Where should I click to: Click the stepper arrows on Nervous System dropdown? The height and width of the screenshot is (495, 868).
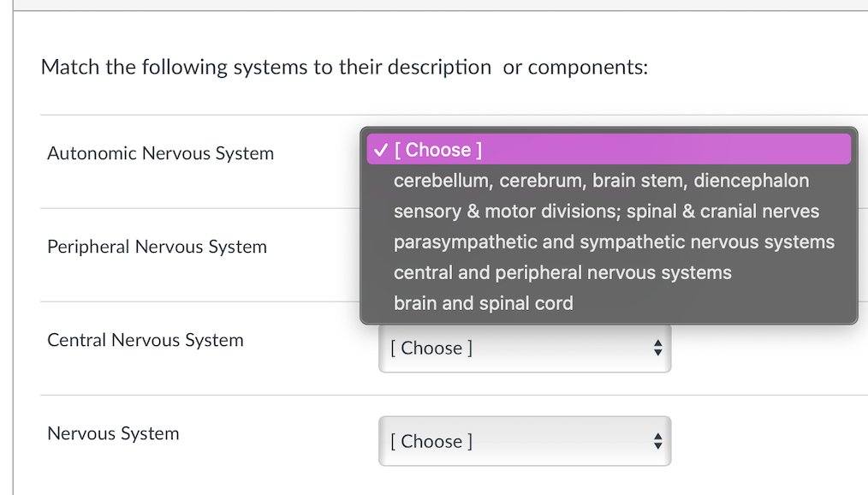[x=657, y=441]
